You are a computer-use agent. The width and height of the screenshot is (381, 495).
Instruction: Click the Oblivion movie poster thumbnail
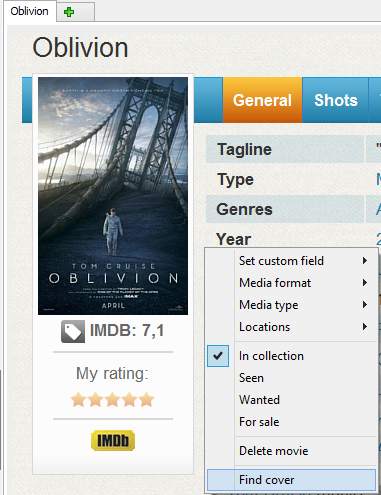pos(113,196)
